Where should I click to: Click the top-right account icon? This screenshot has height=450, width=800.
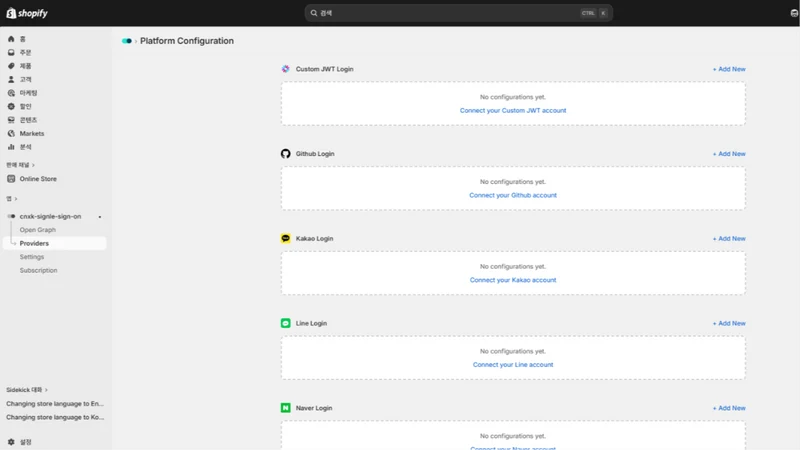click(794, 13)
